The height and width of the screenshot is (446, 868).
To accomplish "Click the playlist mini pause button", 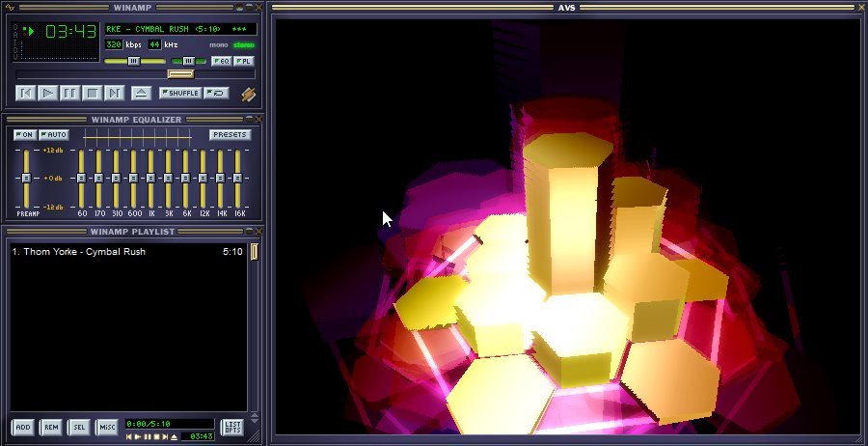I will click(148, 437).
